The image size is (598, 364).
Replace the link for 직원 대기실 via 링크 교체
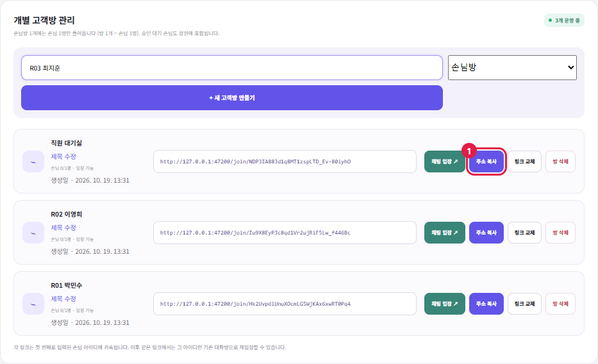point(524,161)
